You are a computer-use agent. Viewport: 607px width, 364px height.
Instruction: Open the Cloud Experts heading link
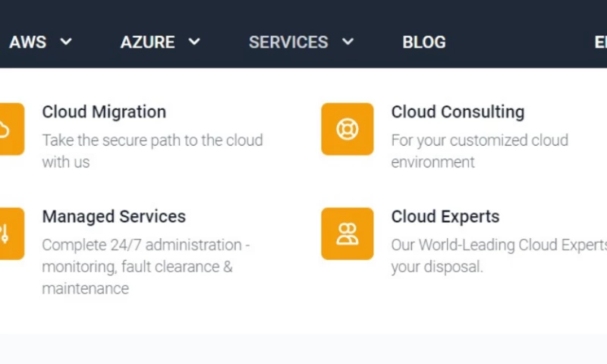[x=445, y=216]
